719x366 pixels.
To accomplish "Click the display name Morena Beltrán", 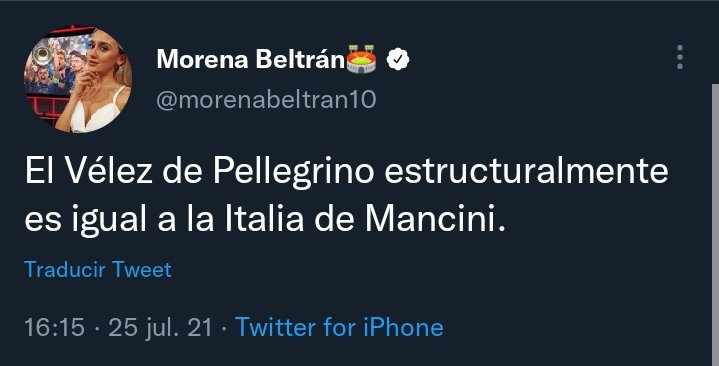I will point(250,59).
